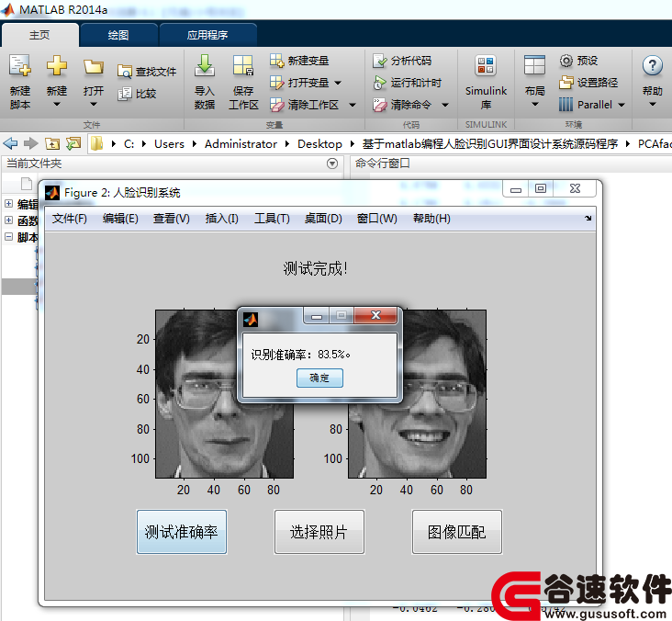The width and height of the screenshot is (672, 621).
Task: Open the 打开 dropdown arrow
Action: [x=94, y=104]
